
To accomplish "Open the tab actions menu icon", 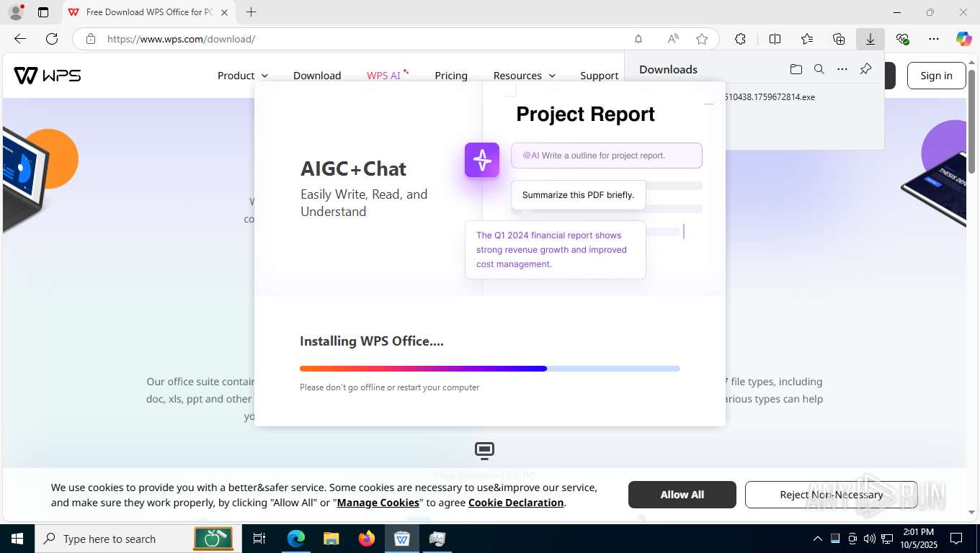I will tap(43, 12).
